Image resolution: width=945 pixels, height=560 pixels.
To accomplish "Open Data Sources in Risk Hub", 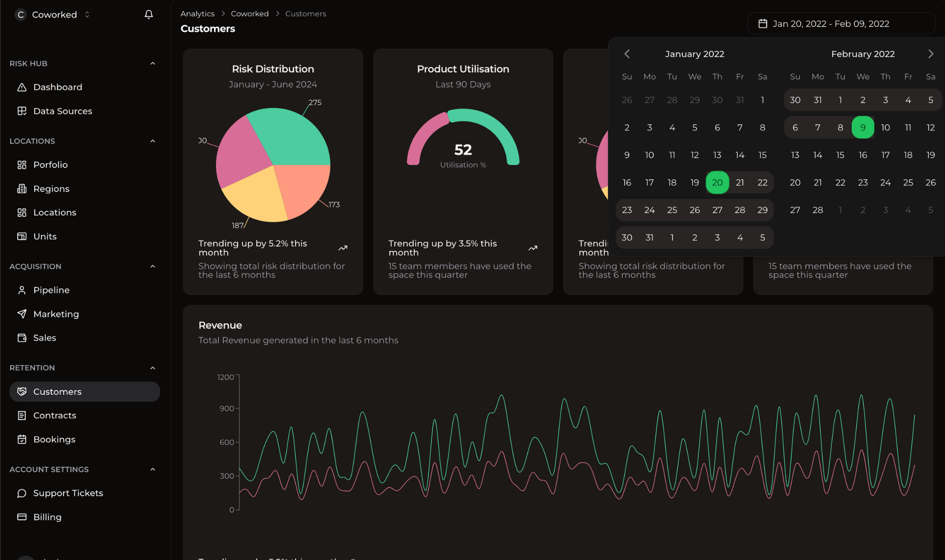I will (62, 111).
